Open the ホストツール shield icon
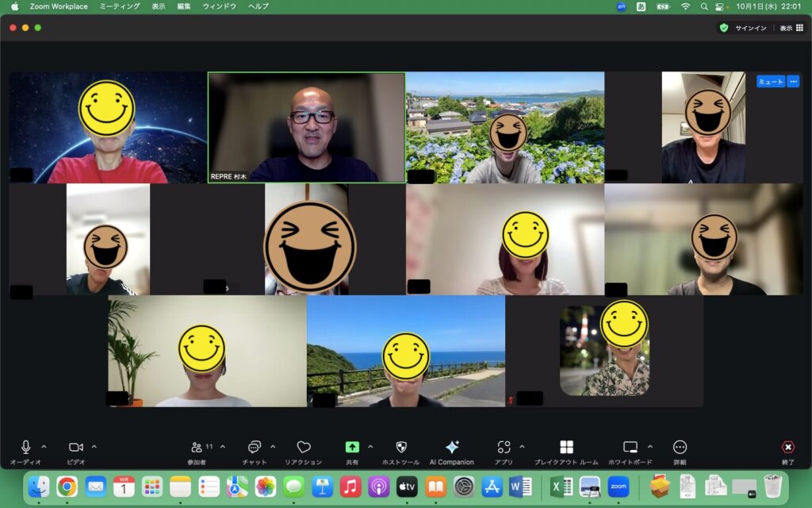 click(x=400, y=448)
